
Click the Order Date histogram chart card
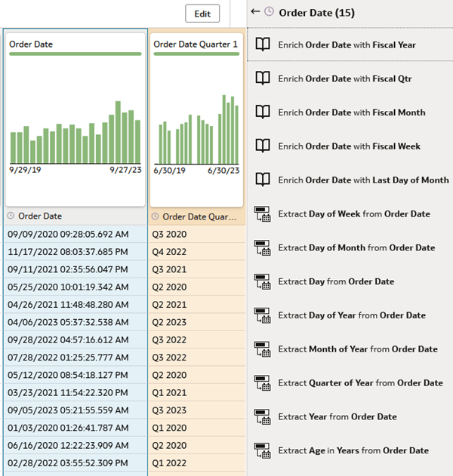[x=75, y=121]
